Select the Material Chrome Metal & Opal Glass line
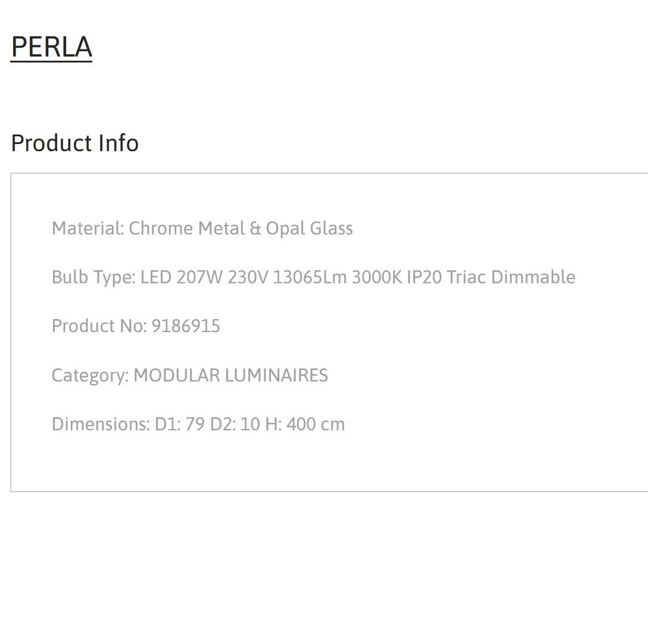The image size is (648, 644). 202,229
